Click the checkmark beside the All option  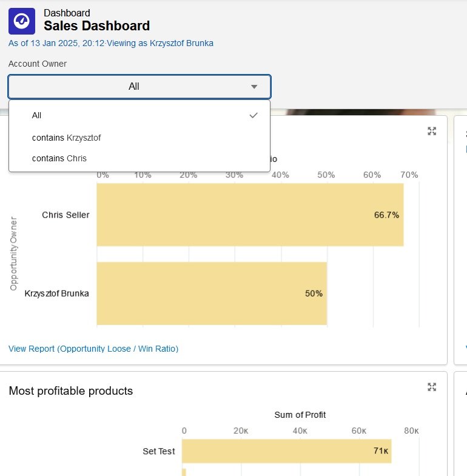(254, 115)
